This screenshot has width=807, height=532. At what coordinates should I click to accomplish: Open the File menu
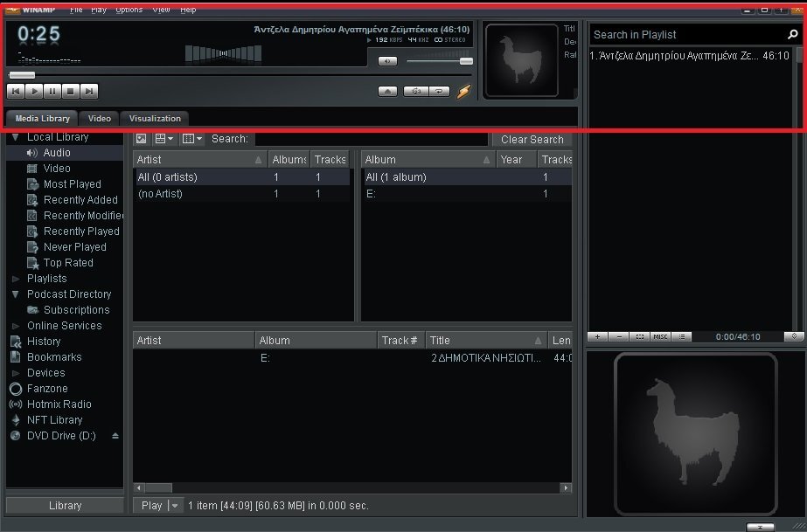tap(76, 10)
